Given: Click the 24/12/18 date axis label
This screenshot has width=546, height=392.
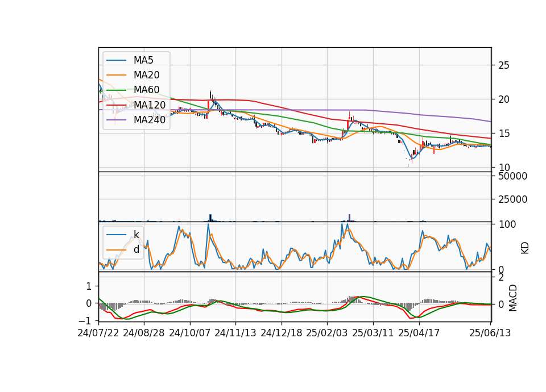Looking at the screenshot, I should tap(282, 333).
